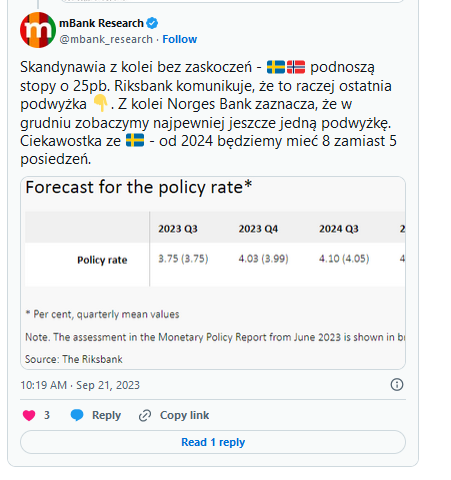Open the @mbank_research handle link
The height and width of the screenshot is (480, 451).
click(106, 39)
